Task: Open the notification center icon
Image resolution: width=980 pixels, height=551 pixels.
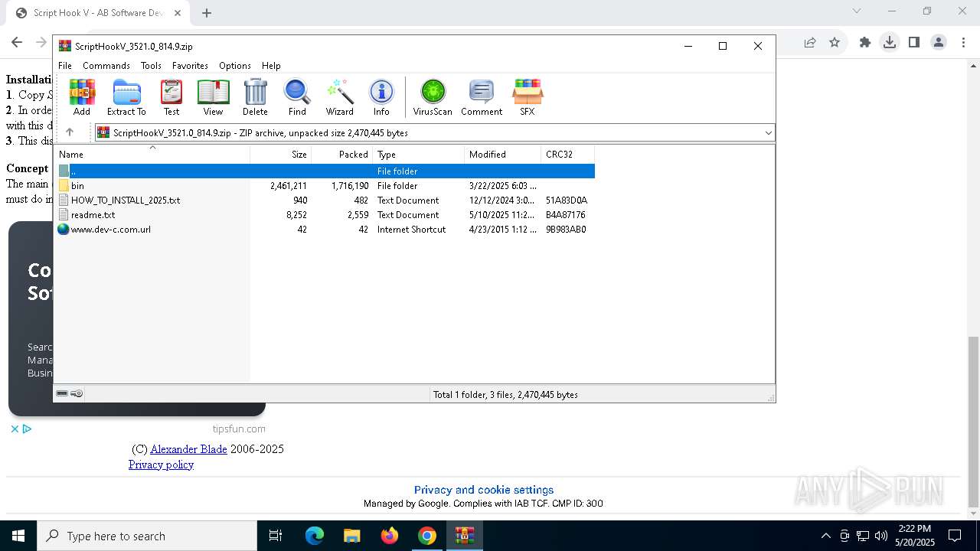Action: click(x=955, y=536)
